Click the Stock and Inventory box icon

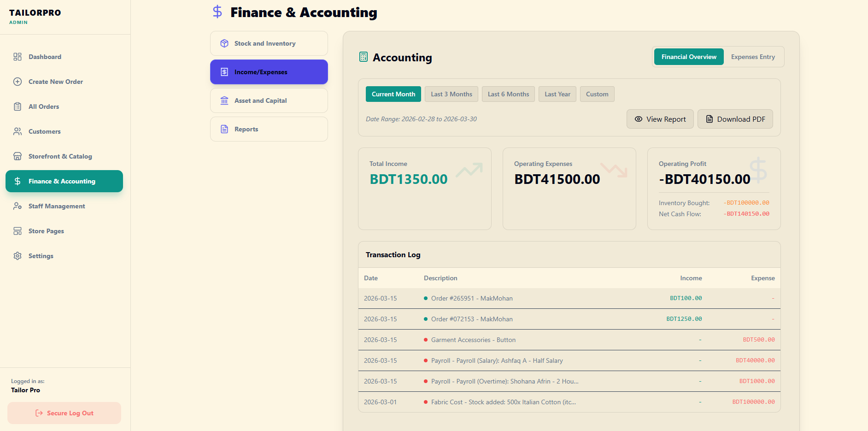tap(224, 43)
